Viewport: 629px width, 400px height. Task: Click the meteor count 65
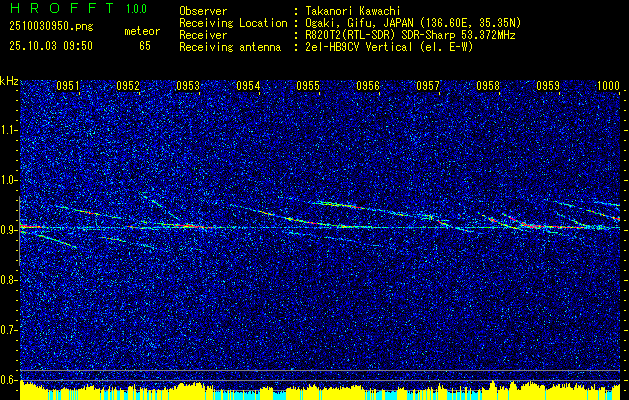coord(145,46)
